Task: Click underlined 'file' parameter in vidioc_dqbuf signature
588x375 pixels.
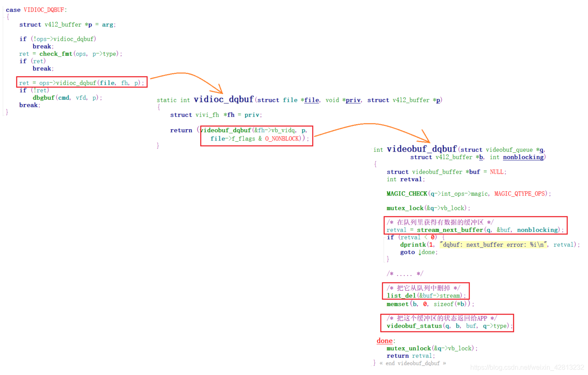Action: coord(311,100)
